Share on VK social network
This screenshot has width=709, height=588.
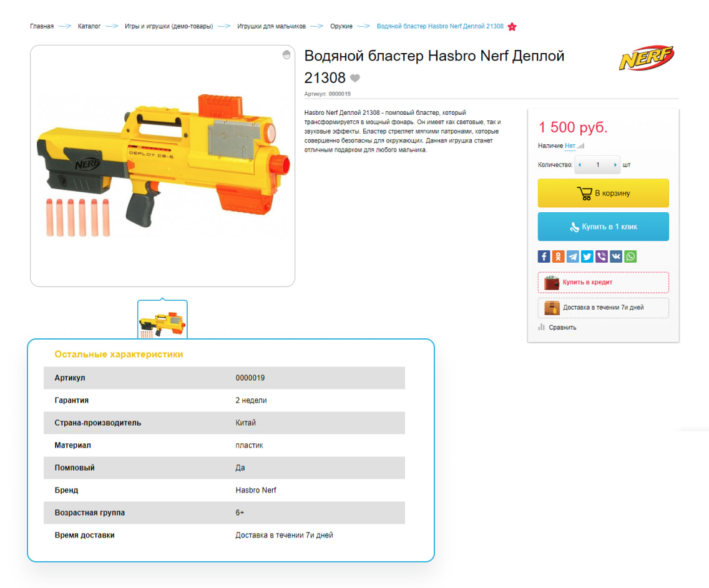(x=616, y=257)
